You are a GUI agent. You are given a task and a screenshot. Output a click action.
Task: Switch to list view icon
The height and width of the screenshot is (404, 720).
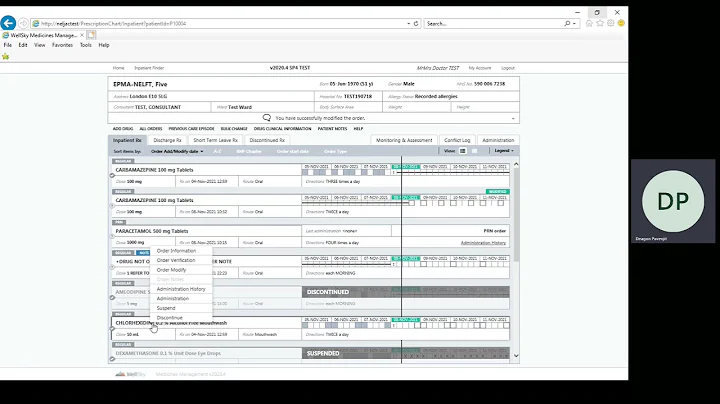pyautogui.click(x=462, y=151)
